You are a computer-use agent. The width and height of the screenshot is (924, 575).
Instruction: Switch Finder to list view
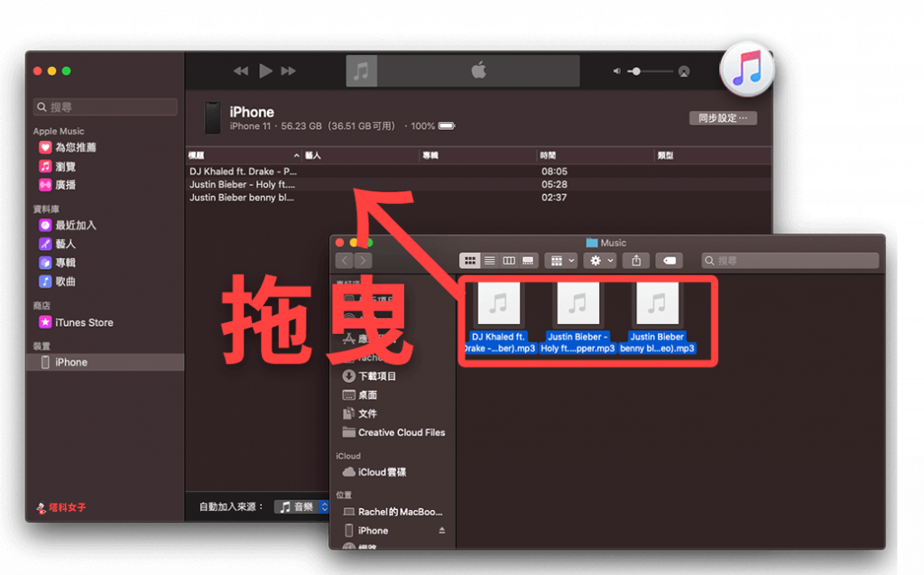(489, 261)
